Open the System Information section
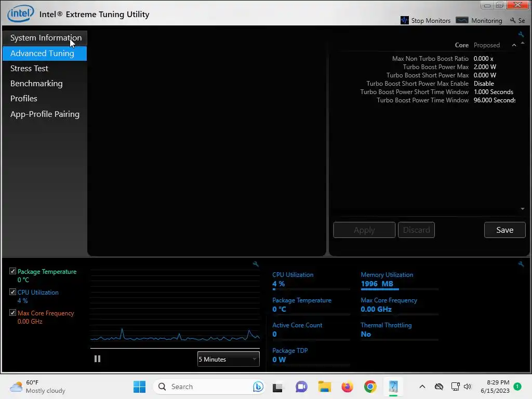The height and width of the screenshot is (399, 532). [x=45, y=37]
